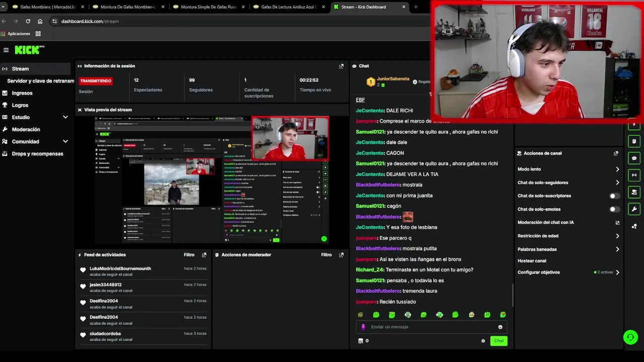
Task: Open the document icon in right rail
Action: coord(634,141)
